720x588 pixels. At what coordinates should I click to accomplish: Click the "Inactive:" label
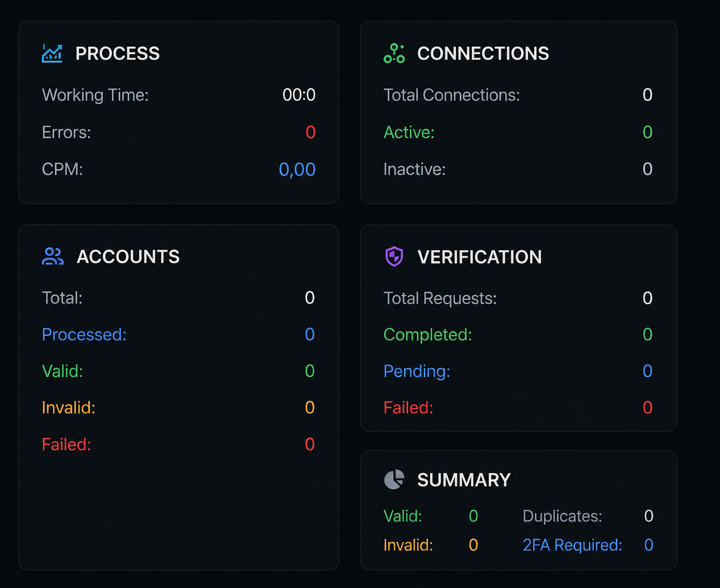pos(414,169)
